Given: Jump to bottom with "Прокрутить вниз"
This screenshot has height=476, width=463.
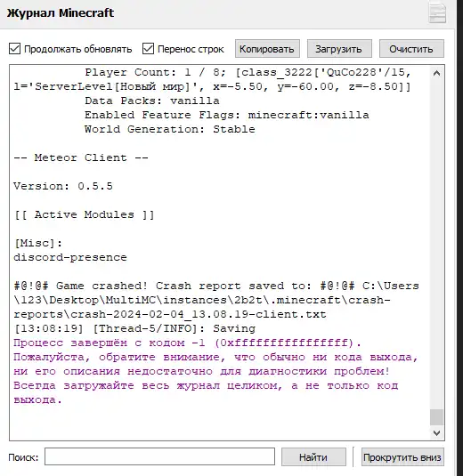Looking at the screenshot, I should click(402, 457).
